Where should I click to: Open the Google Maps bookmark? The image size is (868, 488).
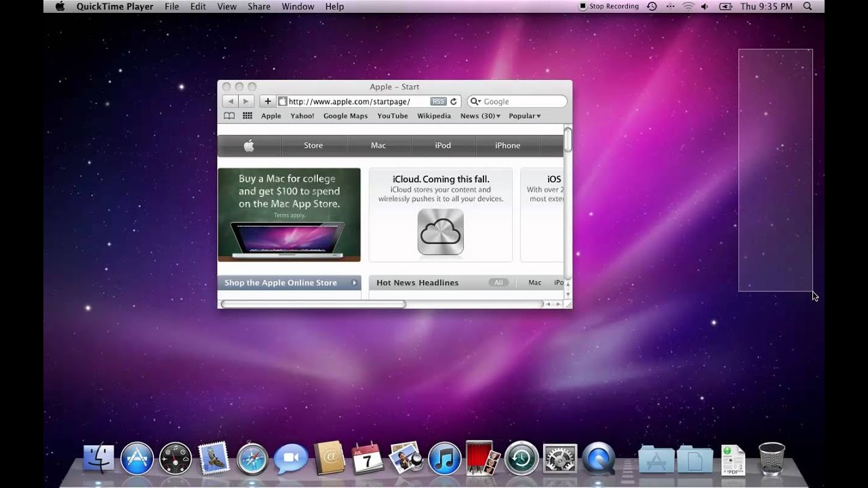tap(345, 116)
